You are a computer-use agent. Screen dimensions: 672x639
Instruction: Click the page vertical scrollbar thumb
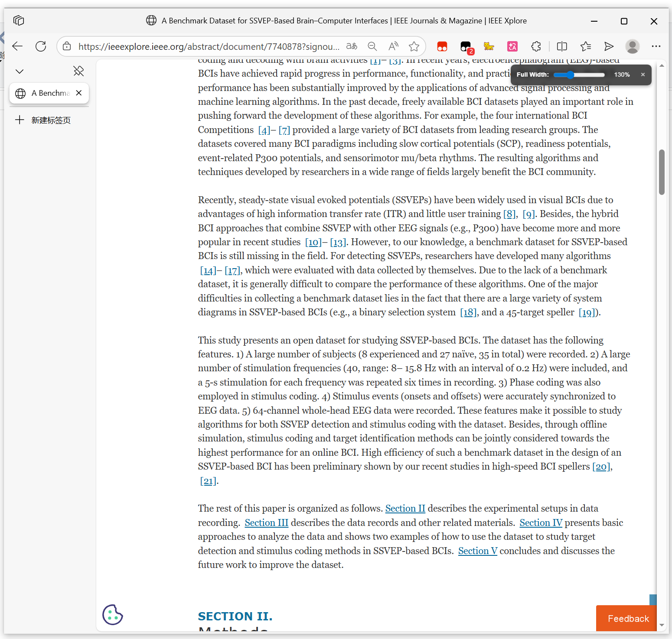coord(662,172)
